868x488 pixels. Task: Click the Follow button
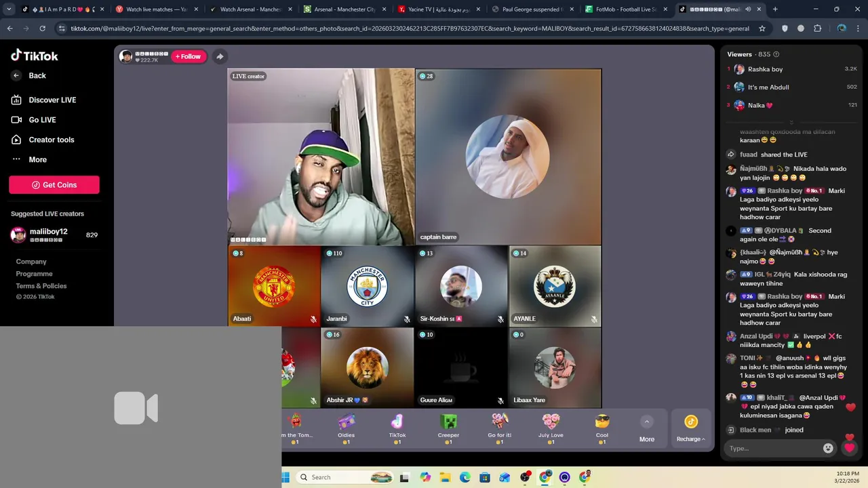click(x=189, y=56)
